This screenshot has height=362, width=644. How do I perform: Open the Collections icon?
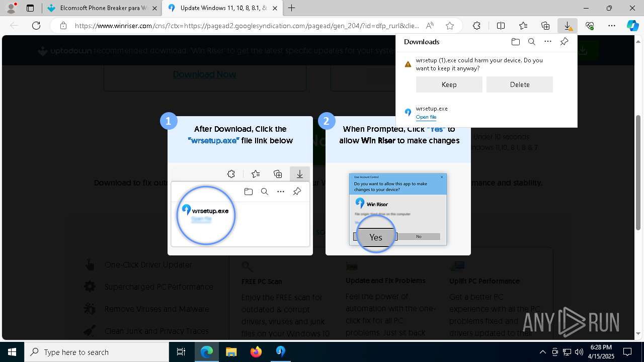545,26
